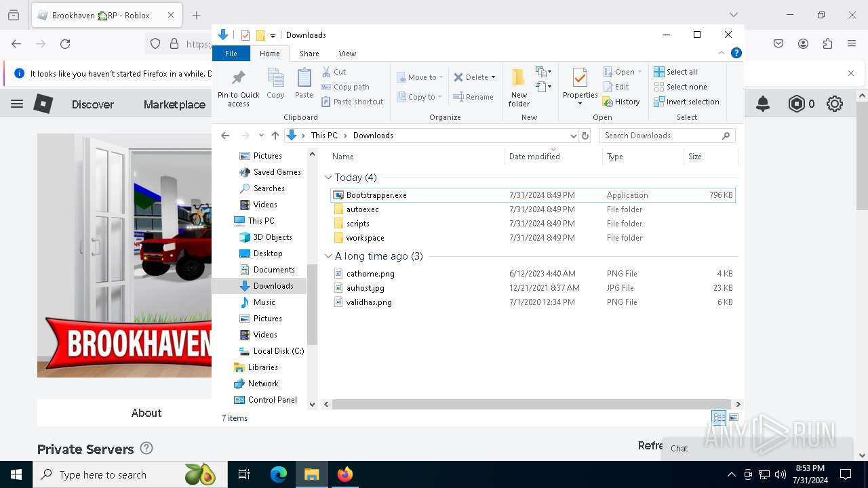Open a new Firefox tab
The height and width of the screenshot is (488, 868).
196,15
